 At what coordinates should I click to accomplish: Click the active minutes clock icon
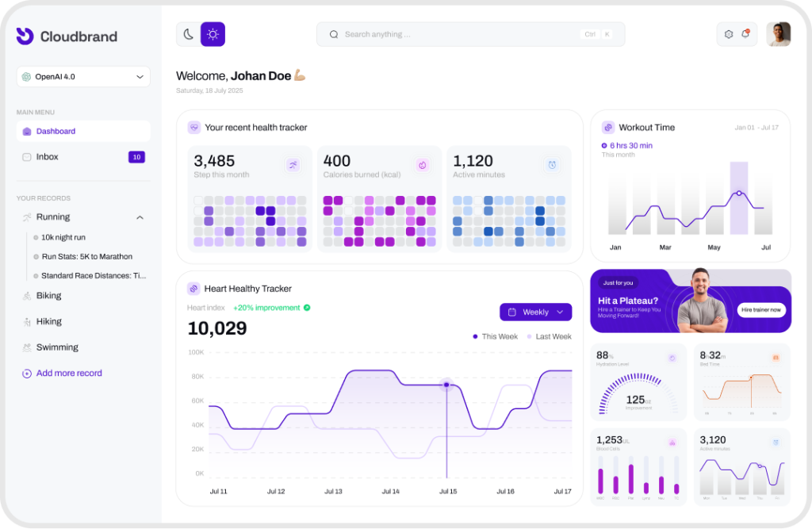(x=552, y=164)
